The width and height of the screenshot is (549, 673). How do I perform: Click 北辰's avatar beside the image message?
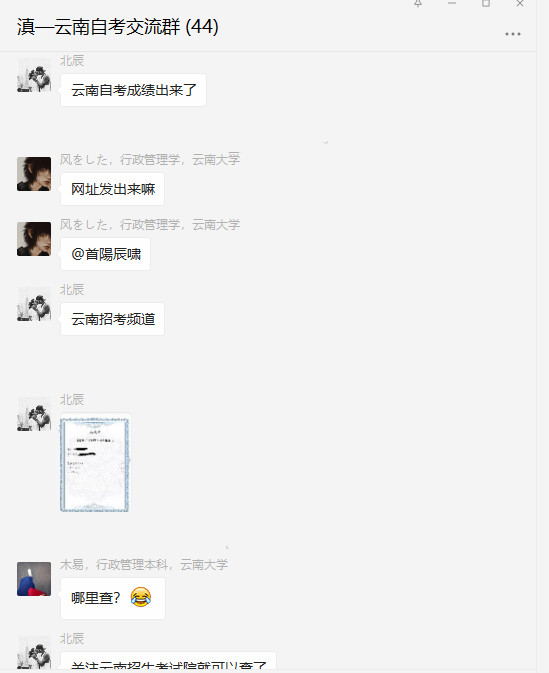click(34, 414)
